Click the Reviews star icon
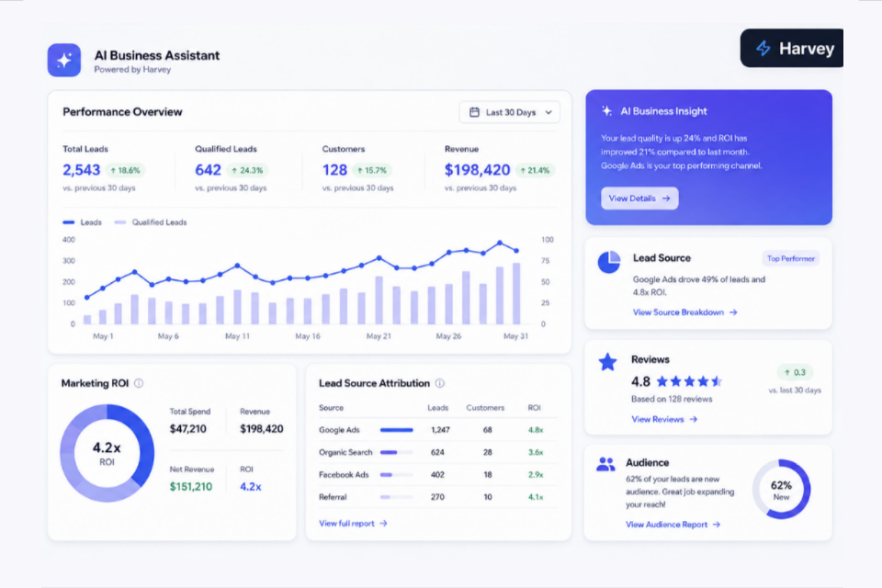882x588 pixels. click(x=607, y=362)
